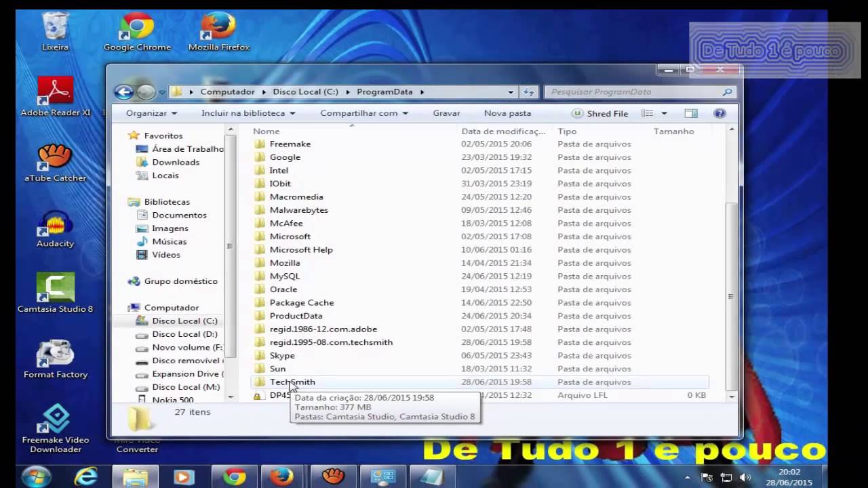Launch Google Chrome from the desktop shortcut
Viewport: 868px width, 488px height.
pos(137,31)
